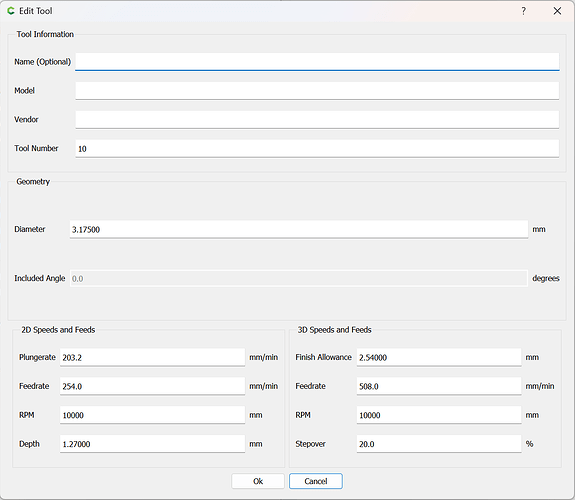
Task: Click the "Name (Optional)" label
Action: 43,62
